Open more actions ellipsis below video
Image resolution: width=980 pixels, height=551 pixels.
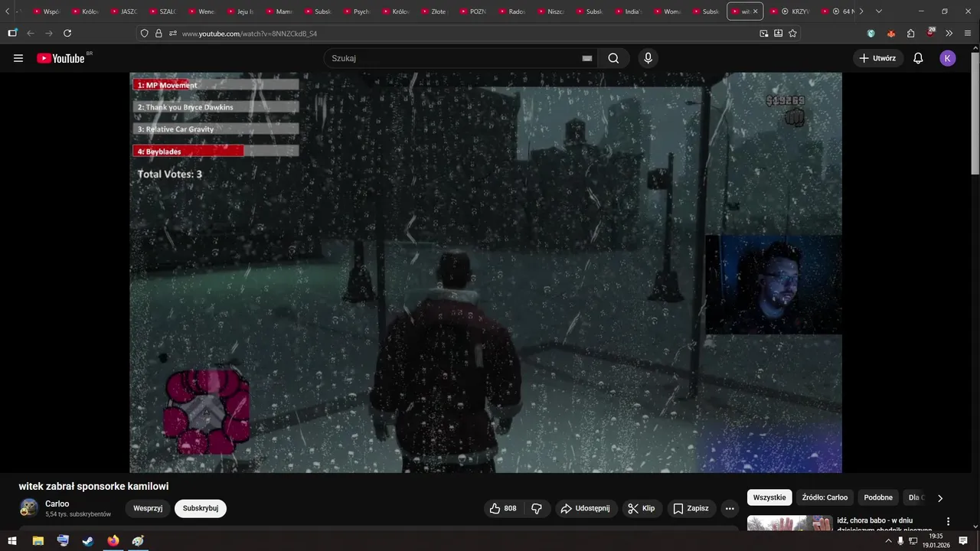point(730,508)
